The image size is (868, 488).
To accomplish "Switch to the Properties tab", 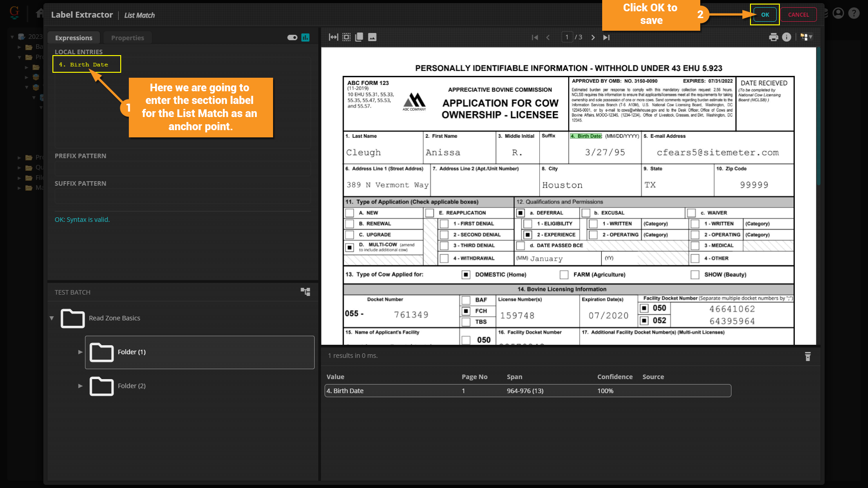I will pos(127,38).
